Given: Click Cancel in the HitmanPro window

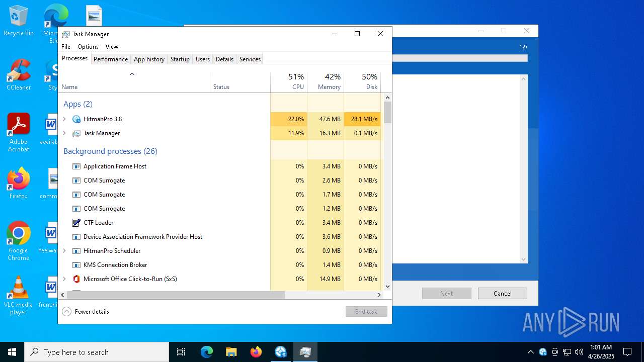Looking at the screenshot, I should tap(503, 294).
